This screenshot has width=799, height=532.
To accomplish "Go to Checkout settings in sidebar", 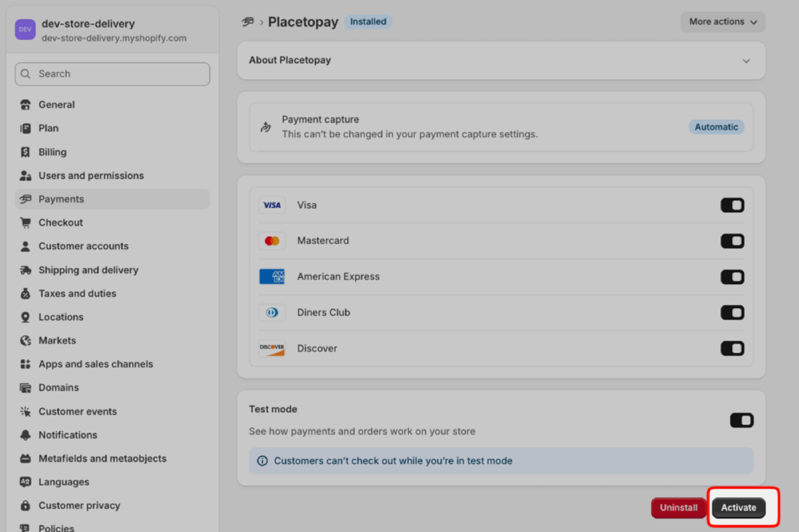I will point(61,223).
